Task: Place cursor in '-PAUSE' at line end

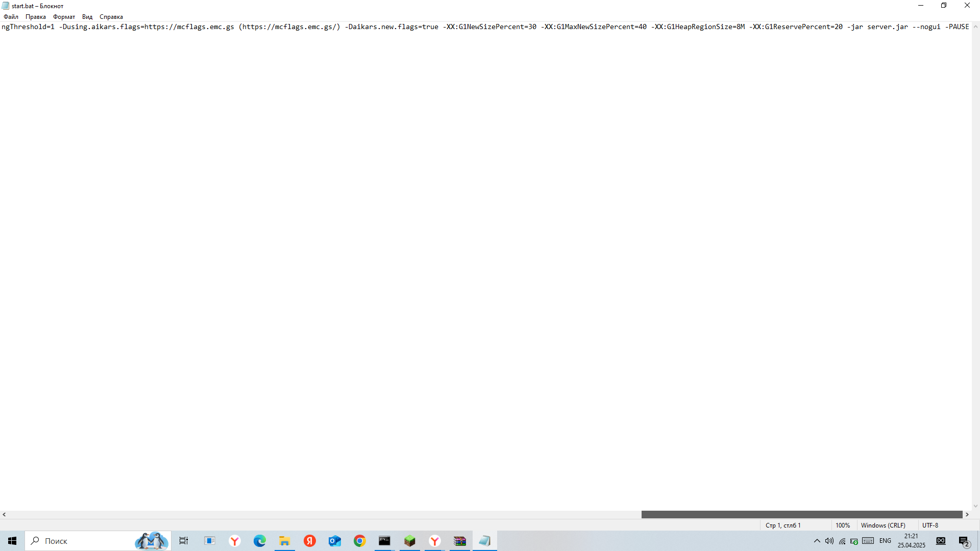Action: coord(957,27)
